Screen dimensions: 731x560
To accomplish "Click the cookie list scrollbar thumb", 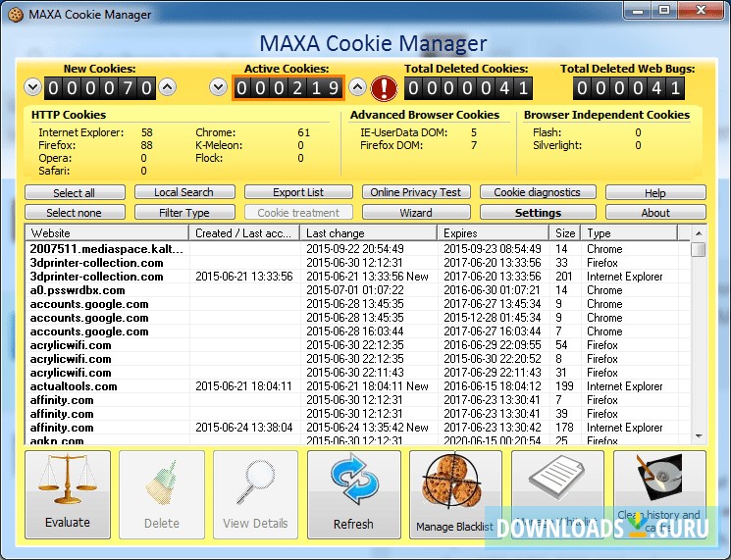I will click(x=699, y=250).
